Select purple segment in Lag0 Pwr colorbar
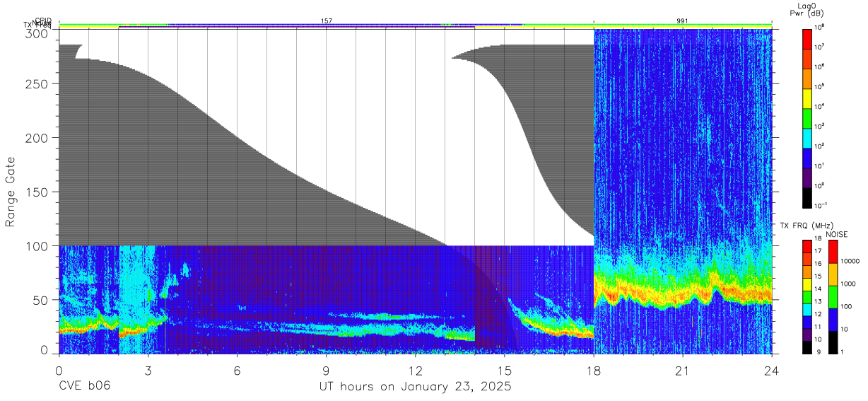Viewport: 868px width, 401px height. (807, 177)
